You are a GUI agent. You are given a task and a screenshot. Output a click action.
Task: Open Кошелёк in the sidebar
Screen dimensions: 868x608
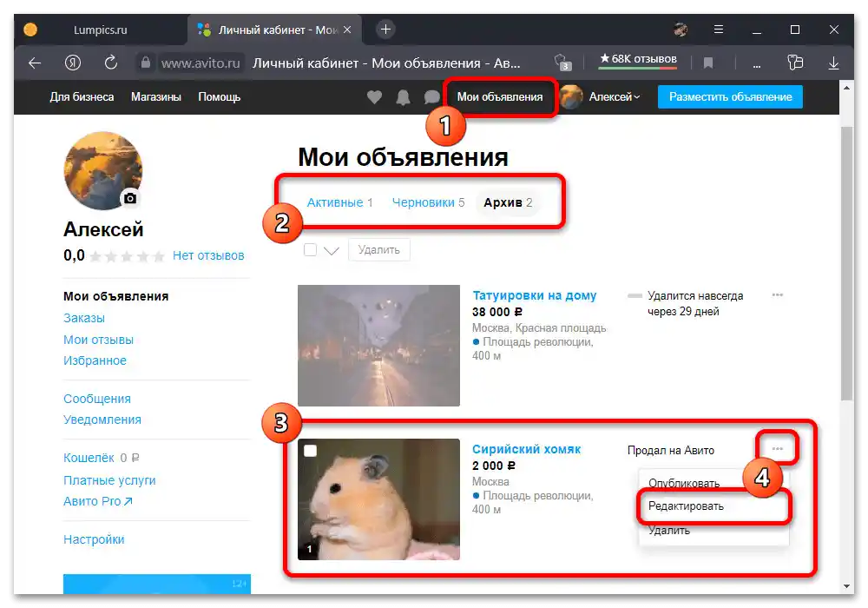point(89,458)
